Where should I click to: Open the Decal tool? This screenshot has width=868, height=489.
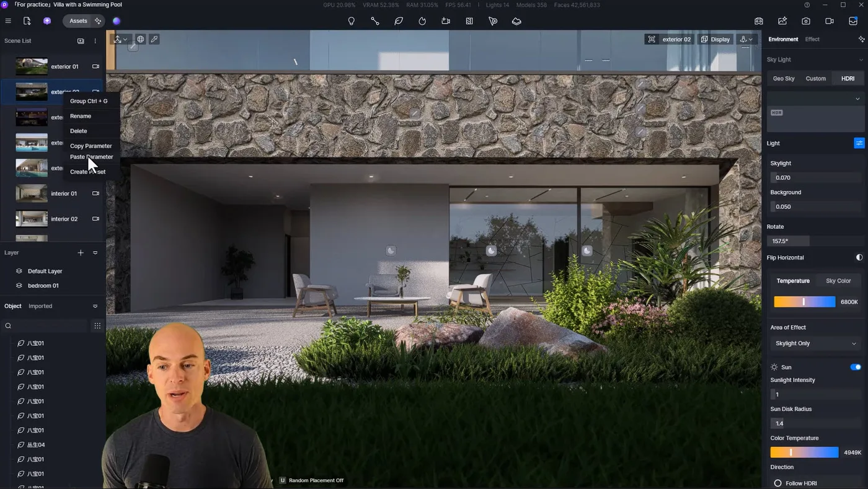pos(469,20)
